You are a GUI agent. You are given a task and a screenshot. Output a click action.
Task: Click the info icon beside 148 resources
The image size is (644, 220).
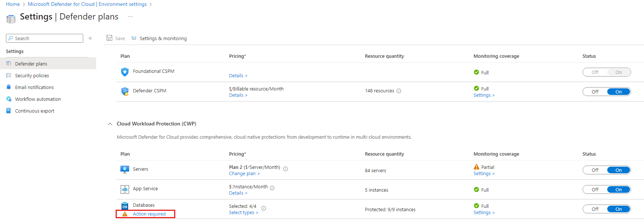coord(399,91)
